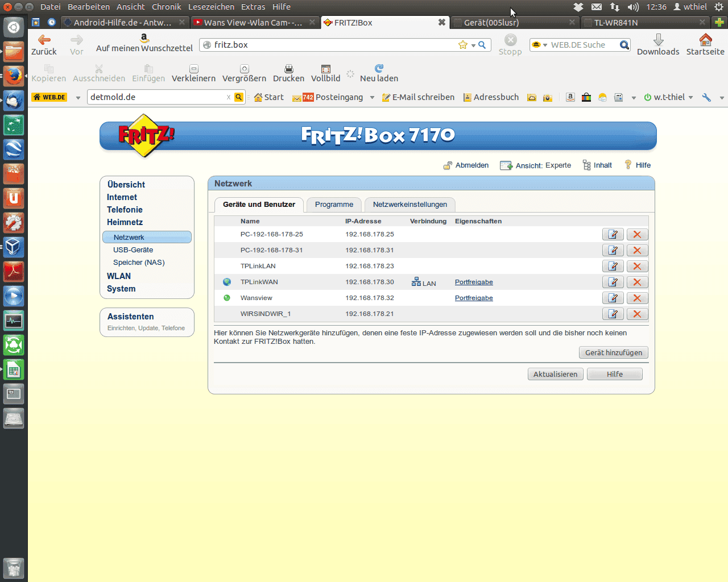Delete the Wansview device entry
The image size is (728, 582).
point(637,298)
